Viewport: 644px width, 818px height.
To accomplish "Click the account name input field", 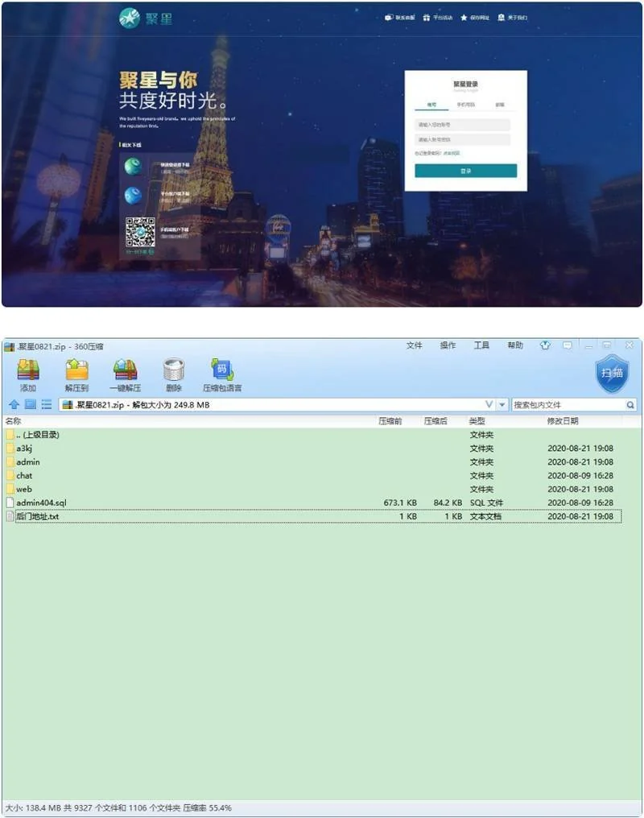I will pos(463,125).
